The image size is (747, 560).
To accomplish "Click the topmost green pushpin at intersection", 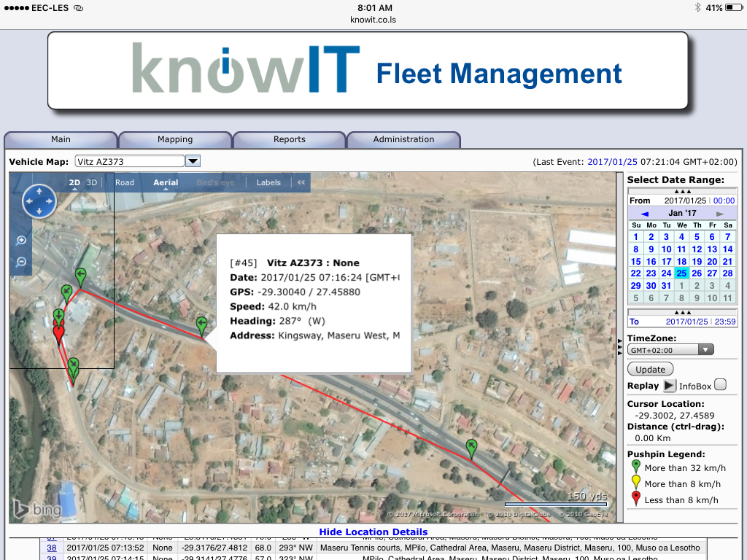I will (x=80, y=278).
